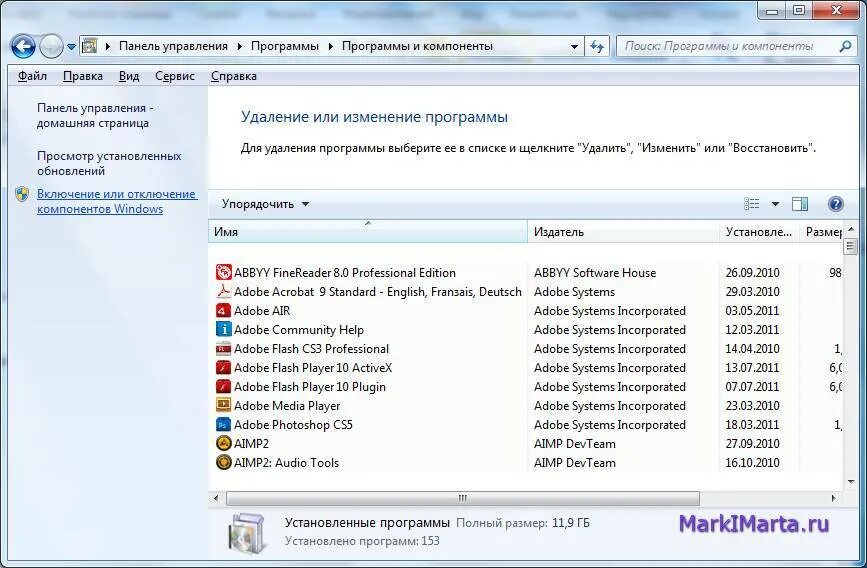Open the Файл menu

click(x=32, y=76)
